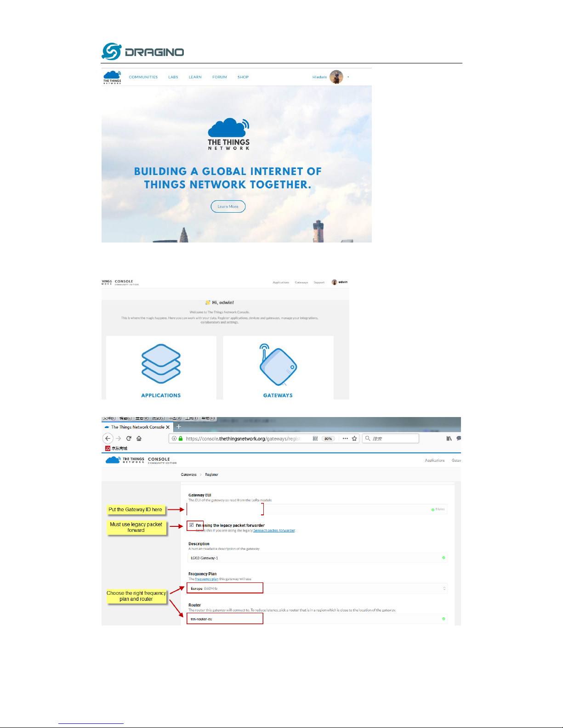The height and width of the screenshot is (728, 563).
Task: Open Applications link on the register page header
Action: pos(435,460)
